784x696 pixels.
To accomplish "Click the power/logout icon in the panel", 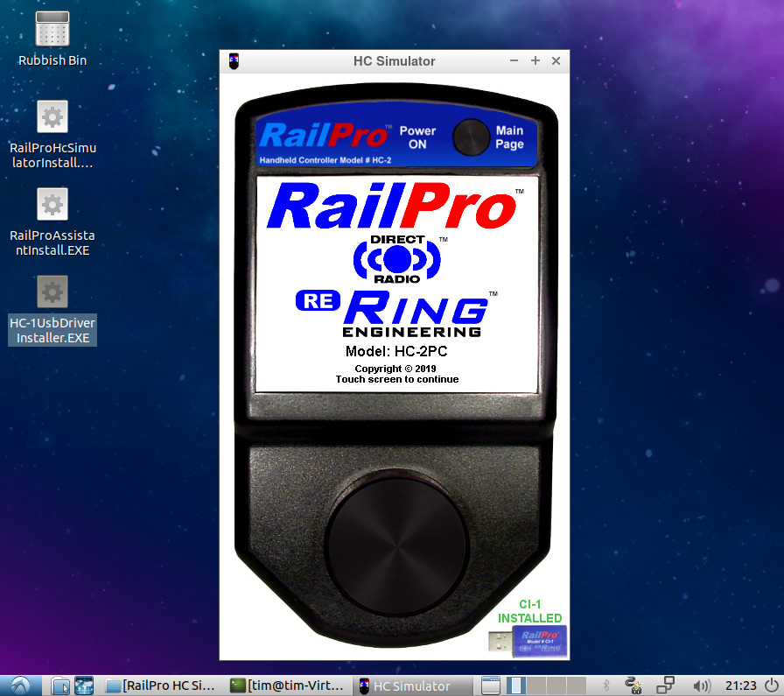I will [768, 685].
